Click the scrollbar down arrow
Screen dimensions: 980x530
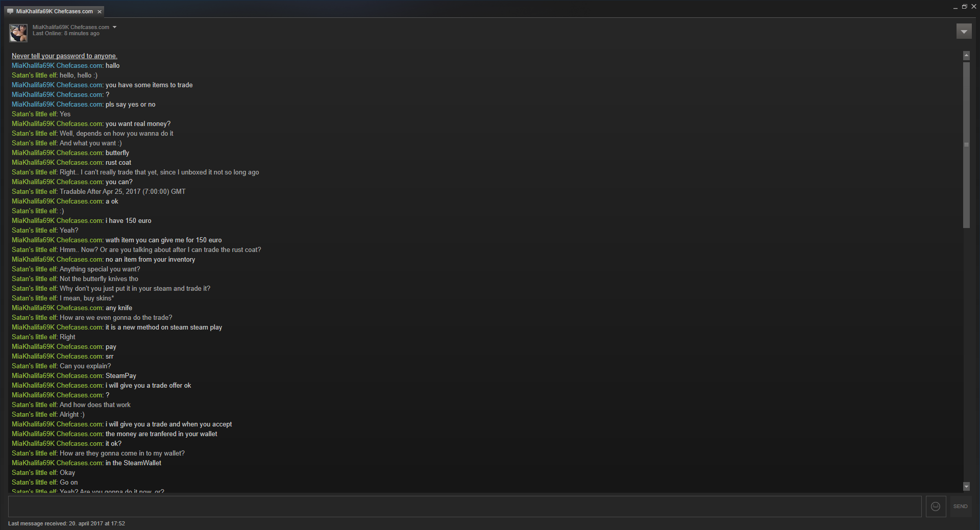966,486
